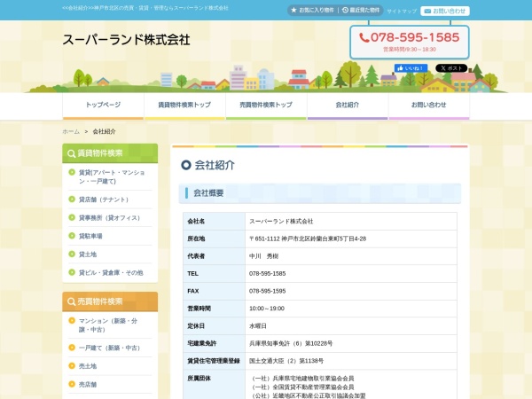Click orange bullet icon beside 売店舗
Image resolution: width=532 pixels, height=399 pixels.
tap(72, 384)
